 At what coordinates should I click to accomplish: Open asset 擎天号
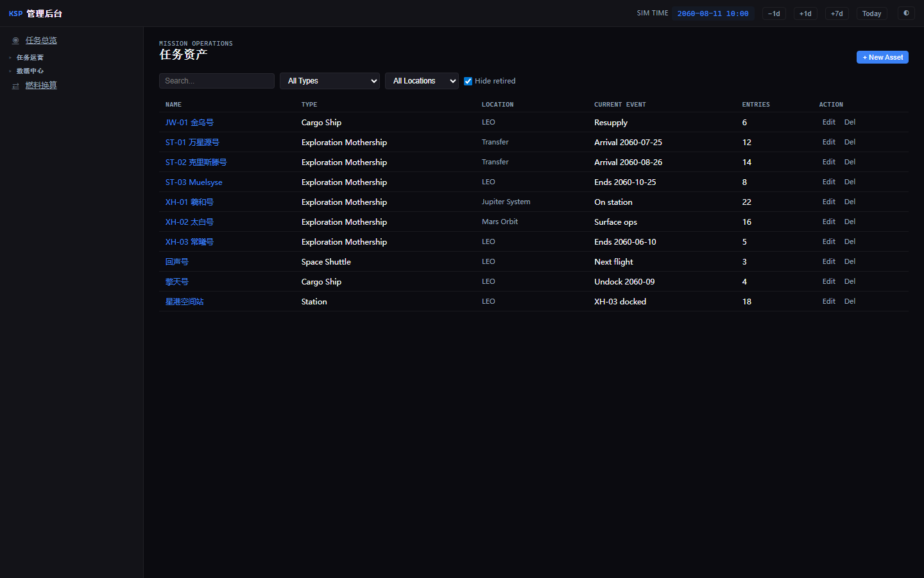(x=177, y=282)
